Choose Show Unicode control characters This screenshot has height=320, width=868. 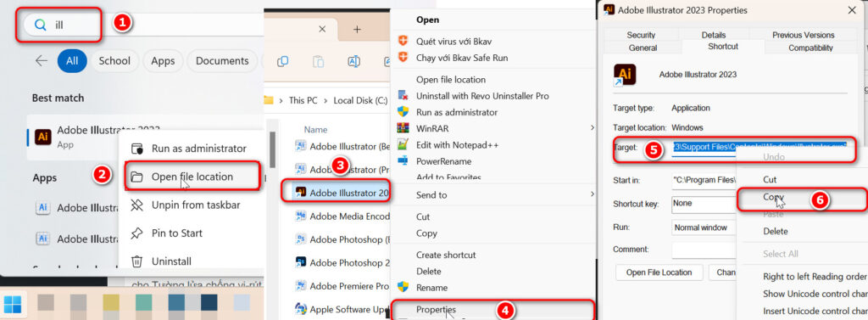(x=815, y=294)
